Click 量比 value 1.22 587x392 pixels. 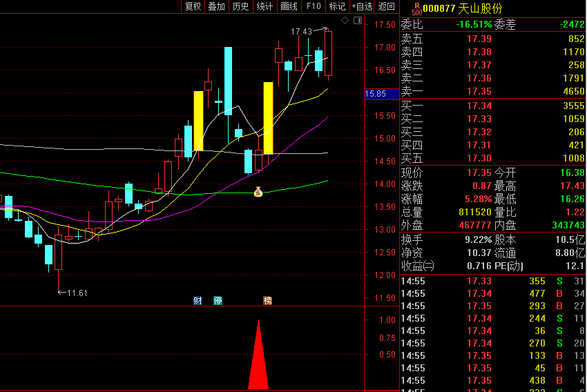click(x=575, y=212)
